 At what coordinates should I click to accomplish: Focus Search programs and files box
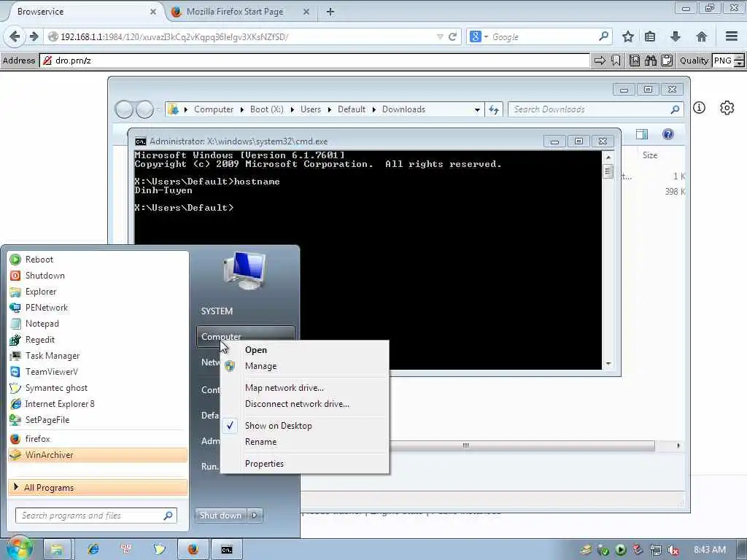(96, 516)
